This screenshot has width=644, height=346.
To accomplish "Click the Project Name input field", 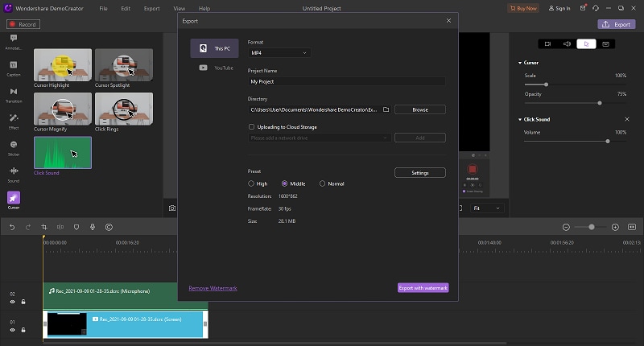I will click(347, 81).
